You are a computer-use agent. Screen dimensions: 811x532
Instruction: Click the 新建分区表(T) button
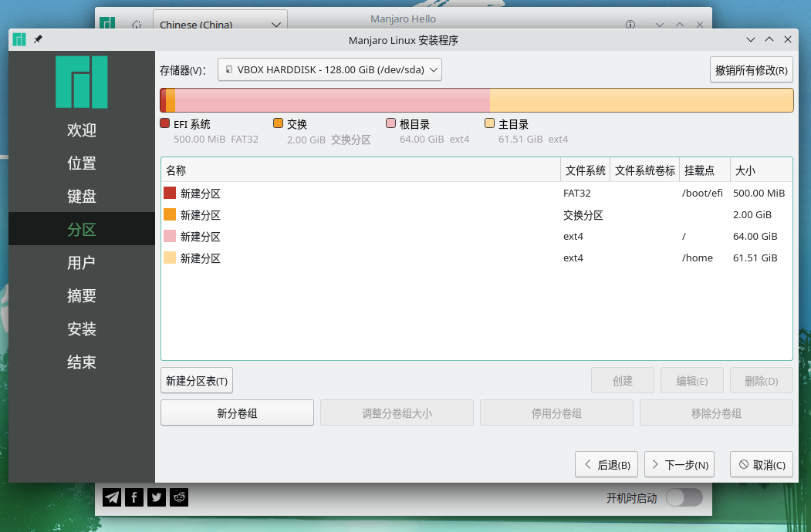[x=197, y=381]
